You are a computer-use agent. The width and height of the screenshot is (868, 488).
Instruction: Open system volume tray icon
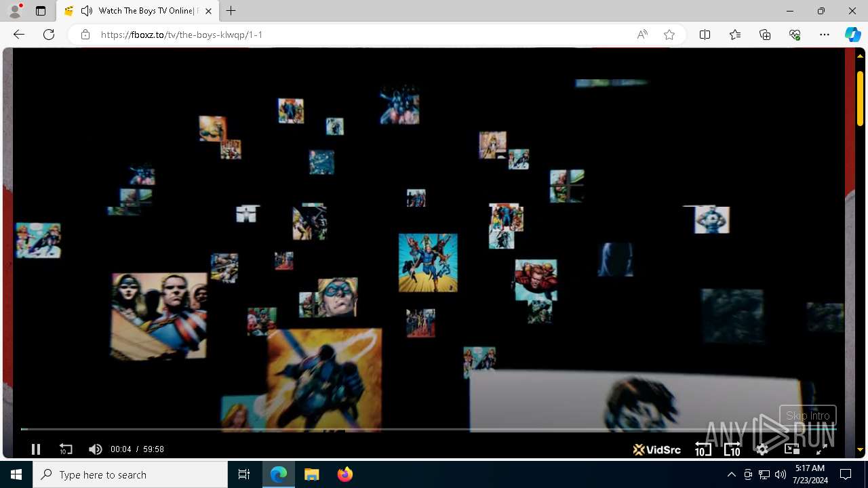coord(781,474)
